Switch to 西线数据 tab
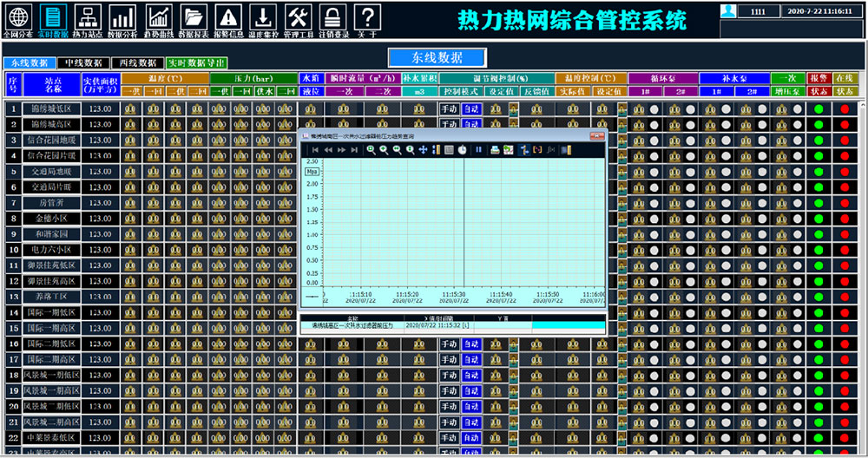 tap(137, 63)
